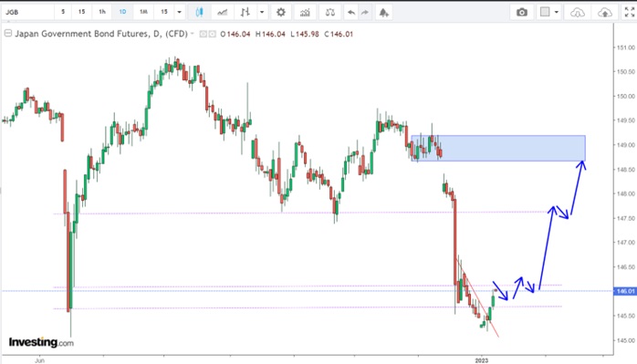Viewport: 637px width, 364px height.
Task: Switch to the 1M monthly interval
Action: [143, 12]
